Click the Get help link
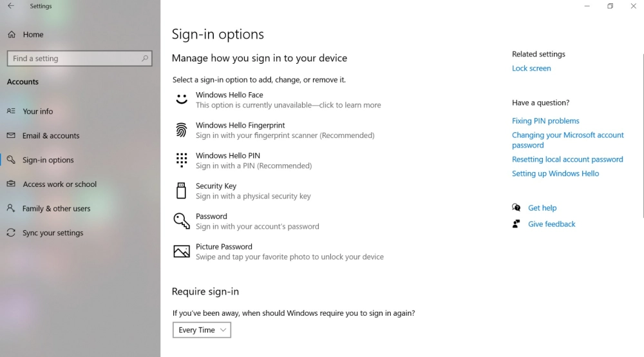 pyautogui.click(x=542, y=208)
